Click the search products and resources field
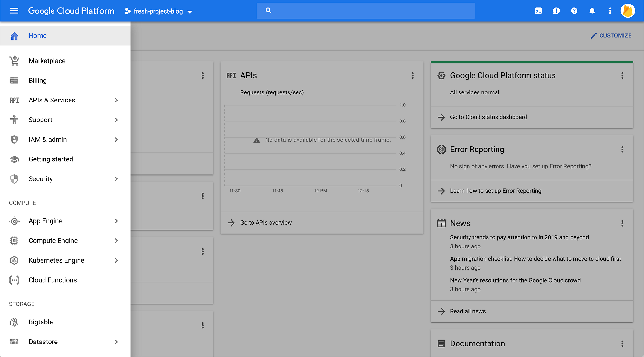Screen dimensions: 644x357 (370, 11)
